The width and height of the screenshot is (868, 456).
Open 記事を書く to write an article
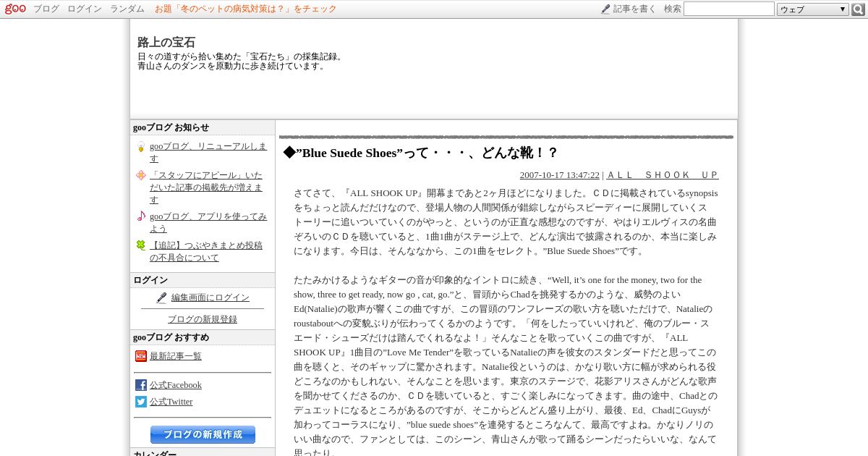(x=634, y=9)
